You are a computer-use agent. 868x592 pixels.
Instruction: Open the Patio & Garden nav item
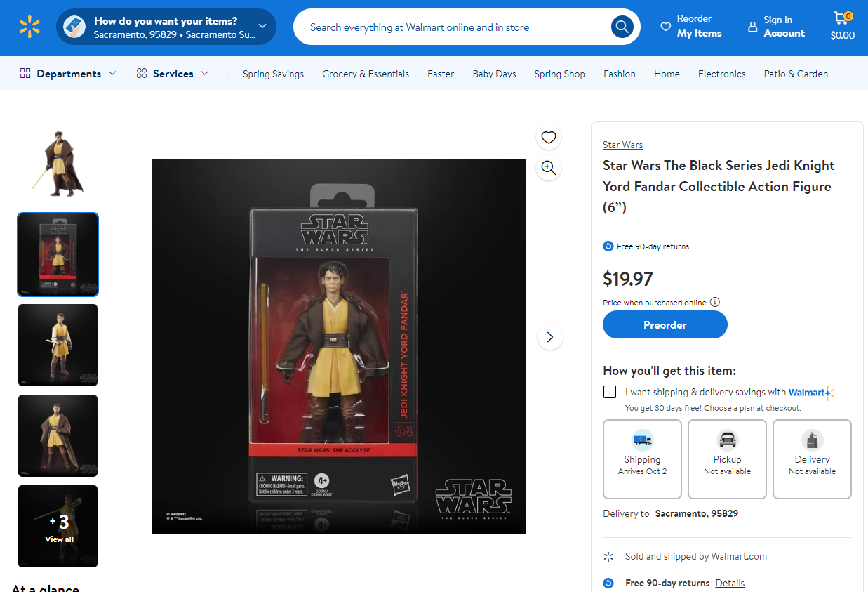[796, 74]
